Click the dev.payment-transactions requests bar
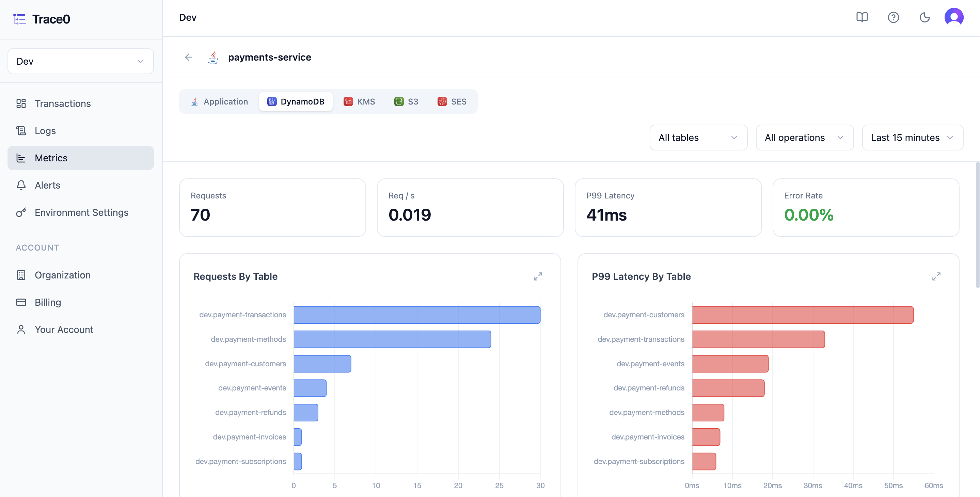This screenshot has height=497, width=980. click(x=417, y=315)
